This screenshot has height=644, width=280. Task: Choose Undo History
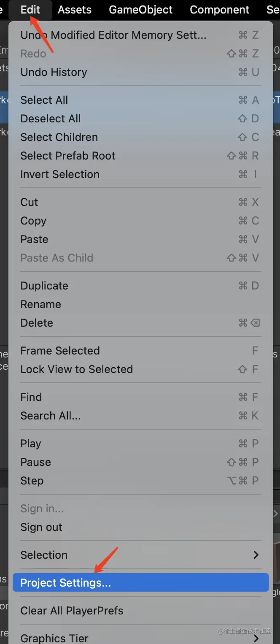click(x=54, y=72)
